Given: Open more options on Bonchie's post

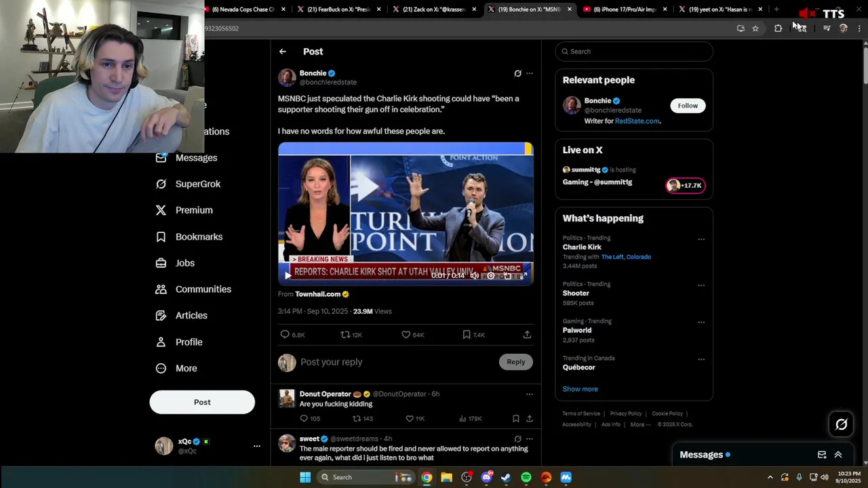Looking at the screenshot, I should pos(530,73).
